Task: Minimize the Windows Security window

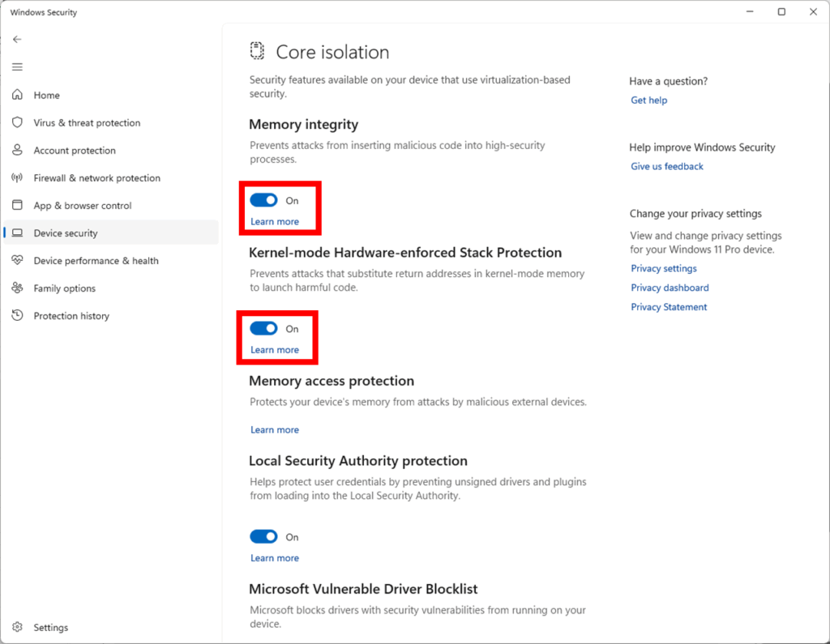Action: click(x=750, y=11)
